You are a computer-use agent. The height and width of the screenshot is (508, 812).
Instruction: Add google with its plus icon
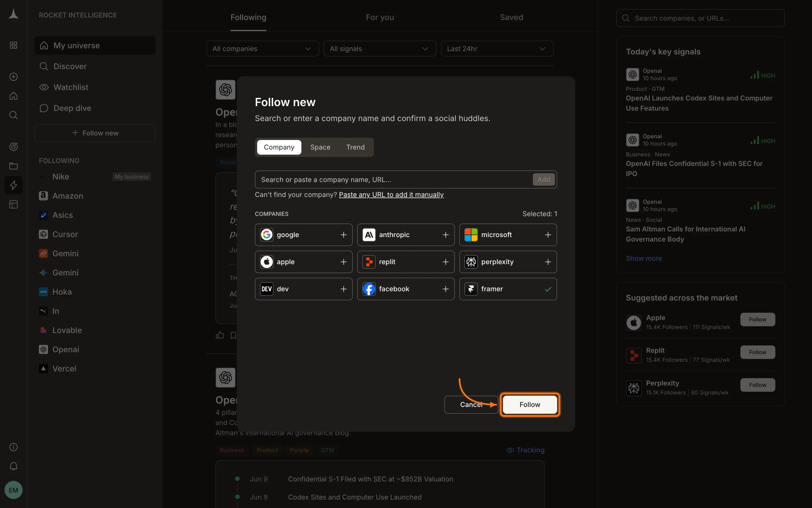point(343,235)
